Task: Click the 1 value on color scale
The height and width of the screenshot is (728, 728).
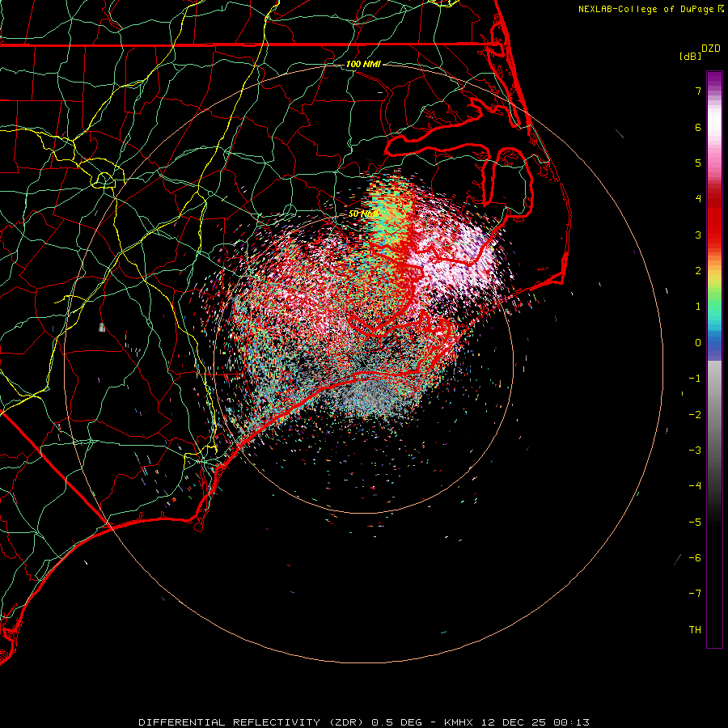Action: tap(698, 307)
